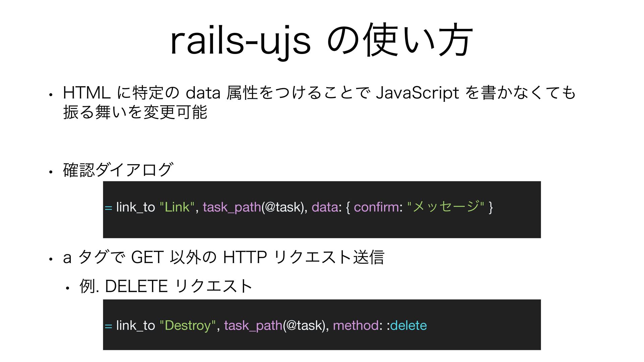Click "method:" in the second code block

358,325
